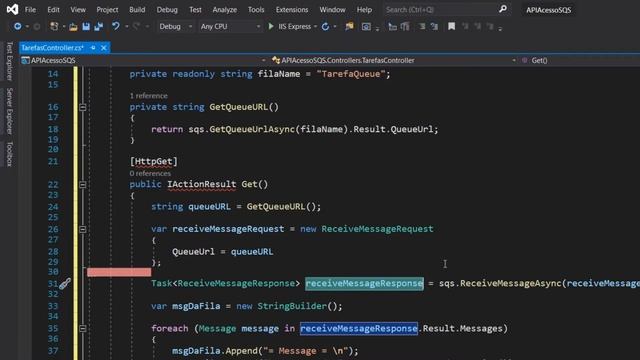
Task: Click the browser refresh icon
Action: point(325,27)
